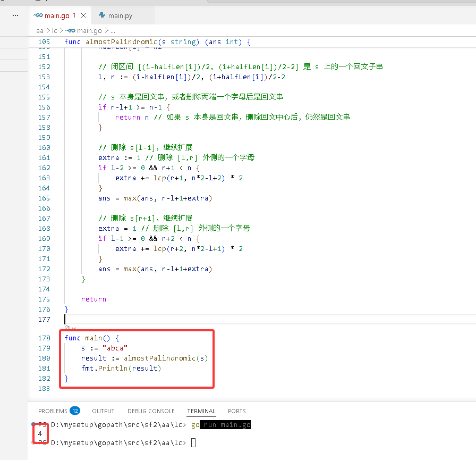Open the PORTS panel tab

(237, 411)
